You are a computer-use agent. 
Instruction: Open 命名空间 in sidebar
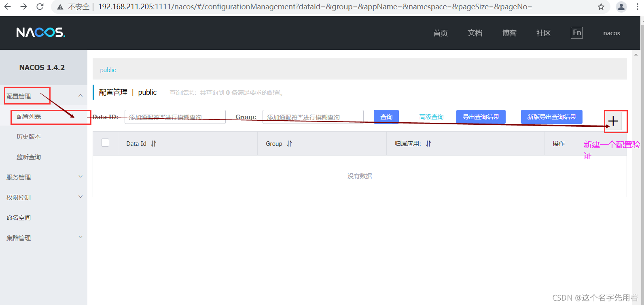19,218
